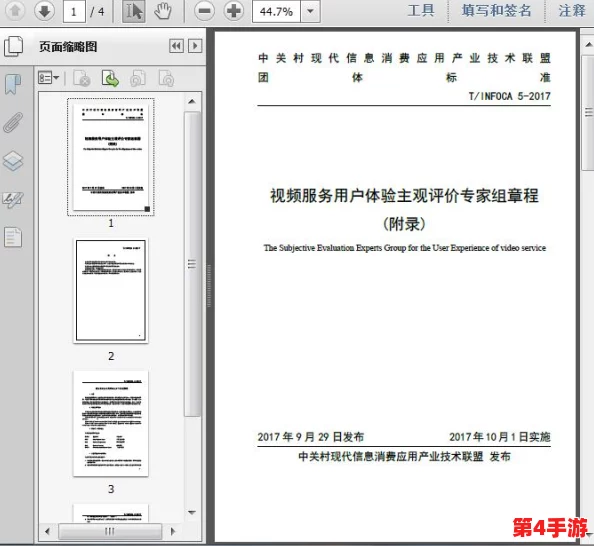The image size is (594, 546).
Task: Click the last greyed thumbnail toolbar icon
Action: click(166, 79)
